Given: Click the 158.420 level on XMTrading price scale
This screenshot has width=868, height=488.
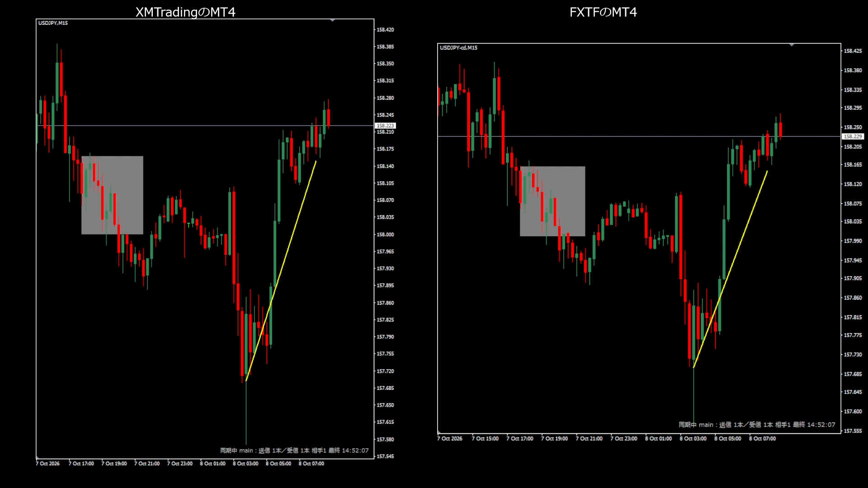Looking at the screenshot, I should point(385,30).
